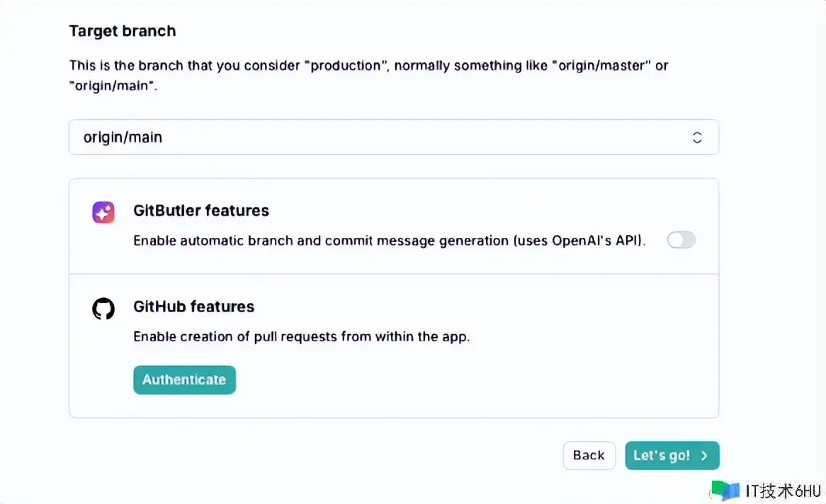826x504 pixels.
Task: Select the GitHub features heading
Action: tap(194, 307)
